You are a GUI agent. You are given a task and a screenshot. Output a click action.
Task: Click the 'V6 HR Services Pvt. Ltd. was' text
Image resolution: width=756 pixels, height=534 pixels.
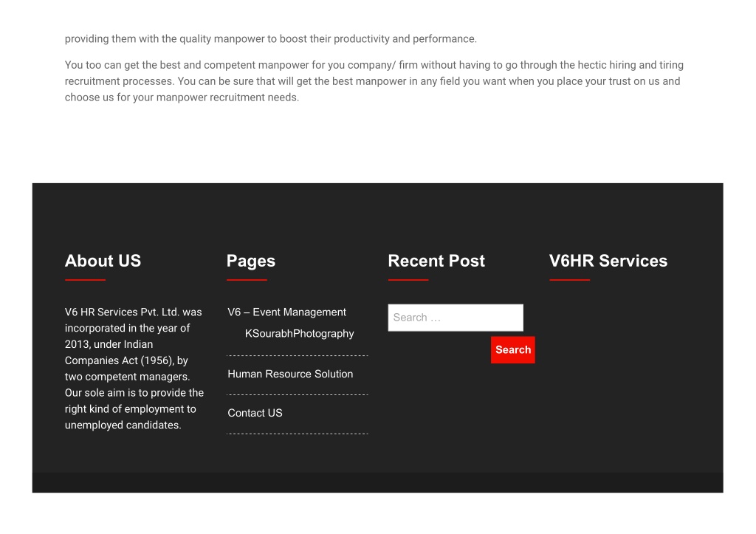point(133,312)
